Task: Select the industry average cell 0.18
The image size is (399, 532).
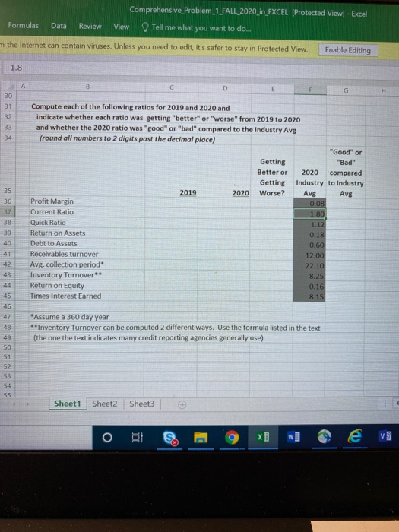Action: (309, 235)
